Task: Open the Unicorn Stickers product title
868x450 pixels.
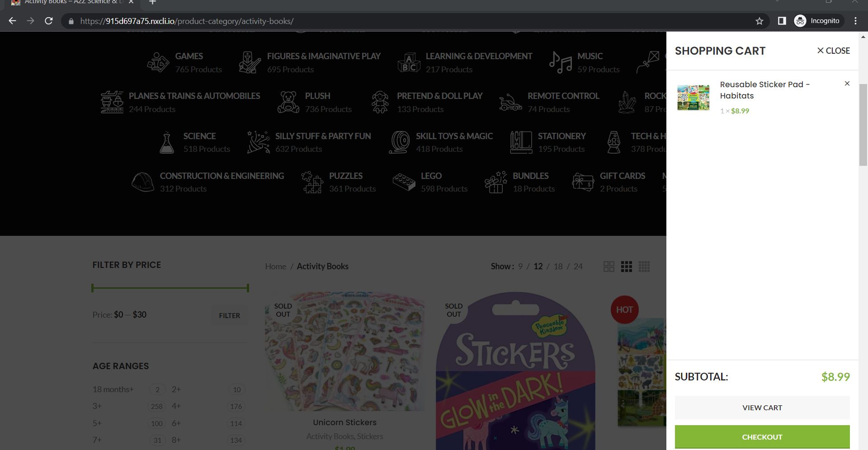Action: pos(344,422)
